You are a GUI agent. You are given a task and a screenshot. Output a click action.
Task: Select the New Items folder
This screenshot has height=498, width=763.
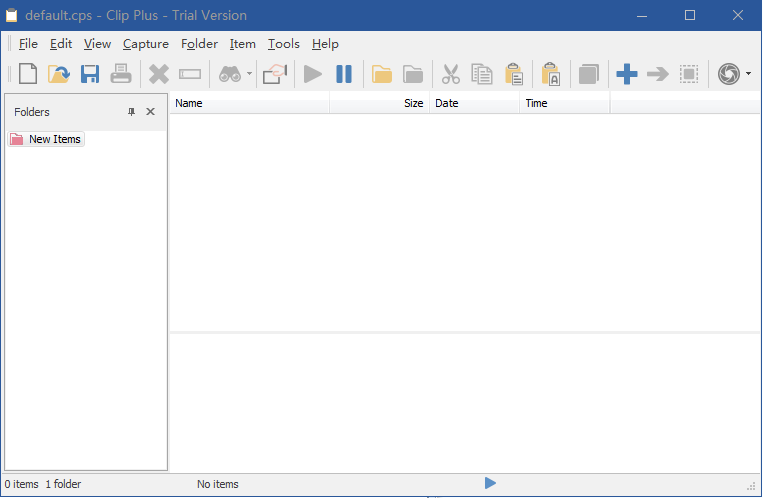click(x=54, y=139)
